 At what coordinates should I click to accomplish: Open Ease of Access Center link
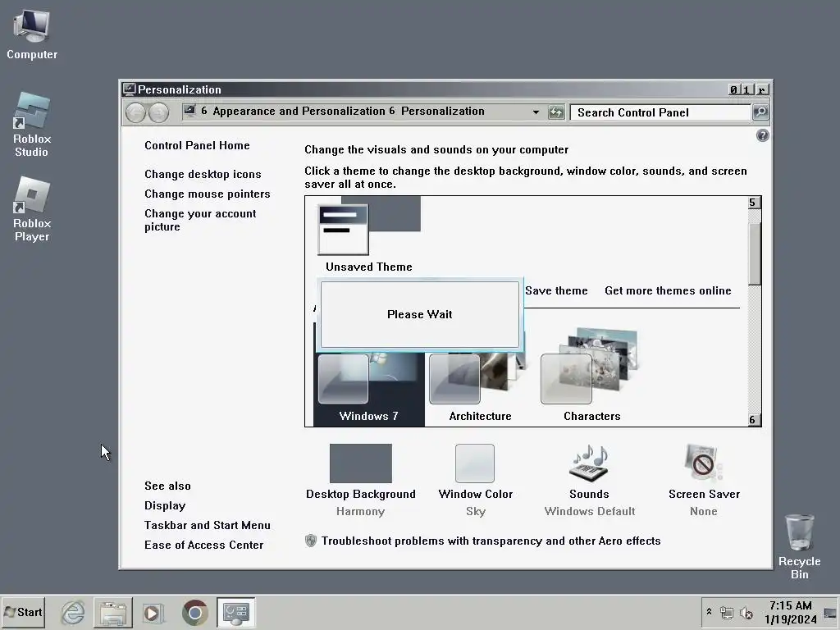(204, 545)
